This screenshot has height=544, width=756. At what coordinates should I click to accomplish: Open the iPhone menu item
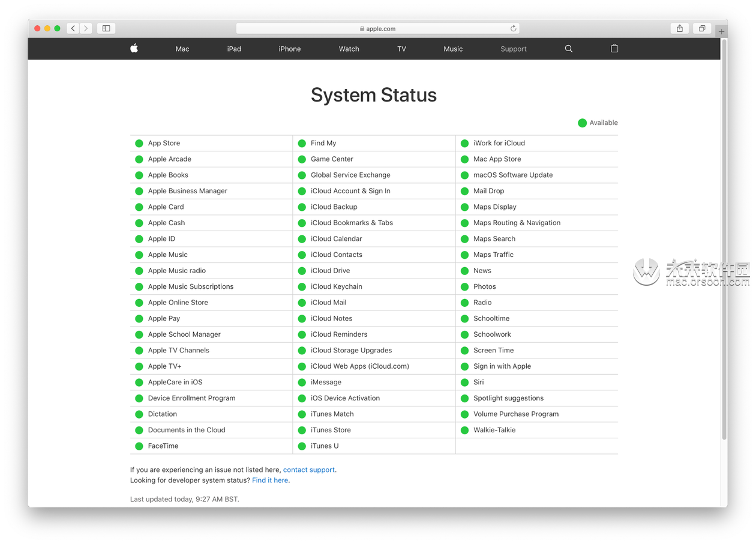pos(290,49)
